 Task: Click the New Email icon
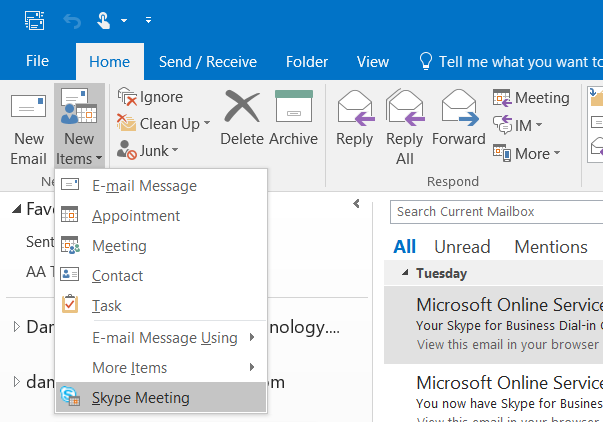(x=28, y=130)
